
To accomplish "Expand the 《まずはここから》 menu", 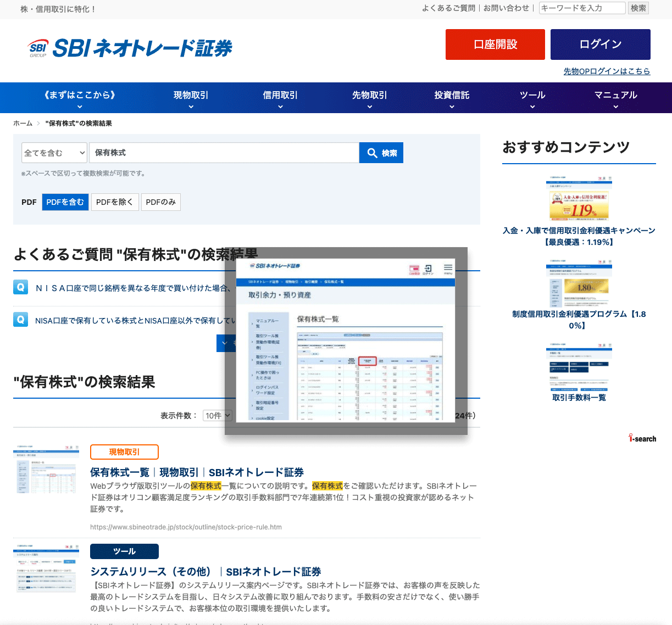I will (x=80, y=98).
